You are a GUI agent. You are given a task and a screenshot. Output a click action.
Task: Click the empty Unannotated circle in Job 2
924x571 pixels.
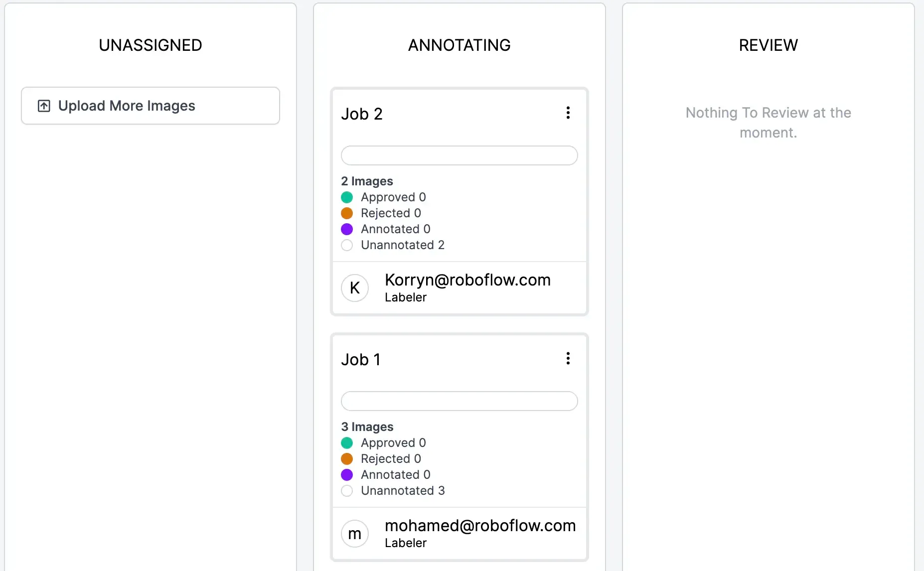click(x=347, y=245)
